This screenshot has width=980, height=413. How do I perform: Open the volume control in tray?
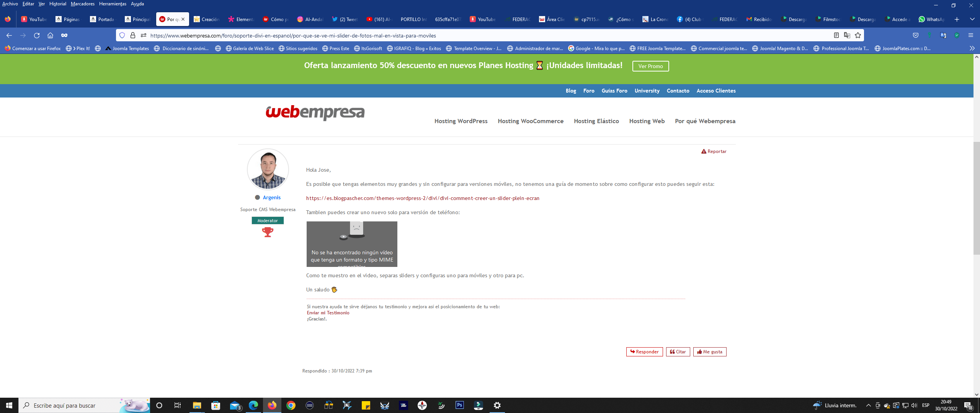click(915, 405)
